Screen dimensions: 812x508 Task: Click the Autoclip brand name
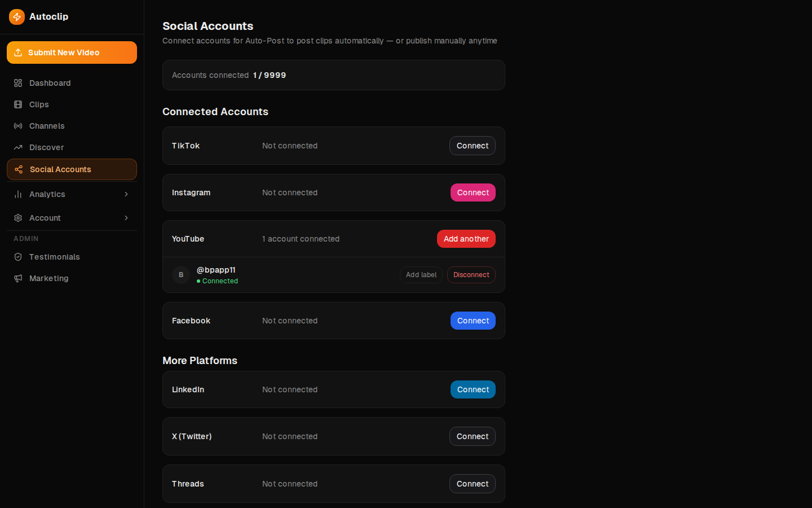click(x=48, y=17)
